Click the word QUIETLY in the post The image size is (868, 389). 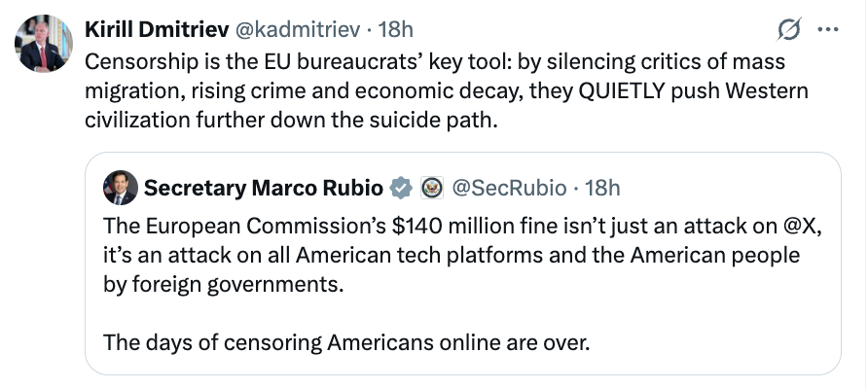630,90
